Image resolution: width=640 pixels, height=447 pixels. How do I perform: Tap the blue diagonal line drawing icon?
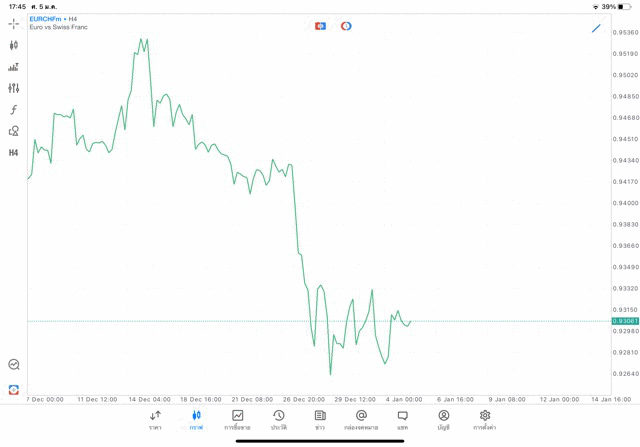(596, 28)
